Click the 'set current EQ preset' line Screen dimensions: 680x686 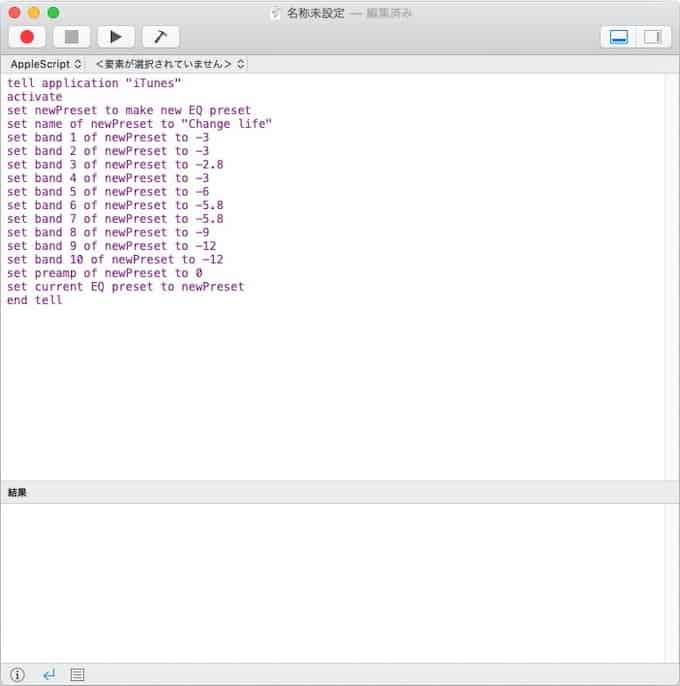click(x=126, y=287)
